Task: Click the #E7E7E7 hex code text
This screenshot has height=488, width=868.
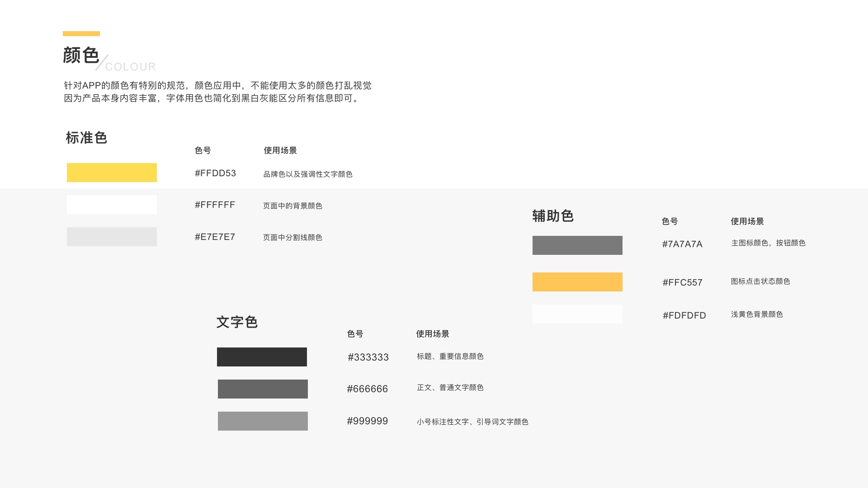Action: click(x=215, y=237)
